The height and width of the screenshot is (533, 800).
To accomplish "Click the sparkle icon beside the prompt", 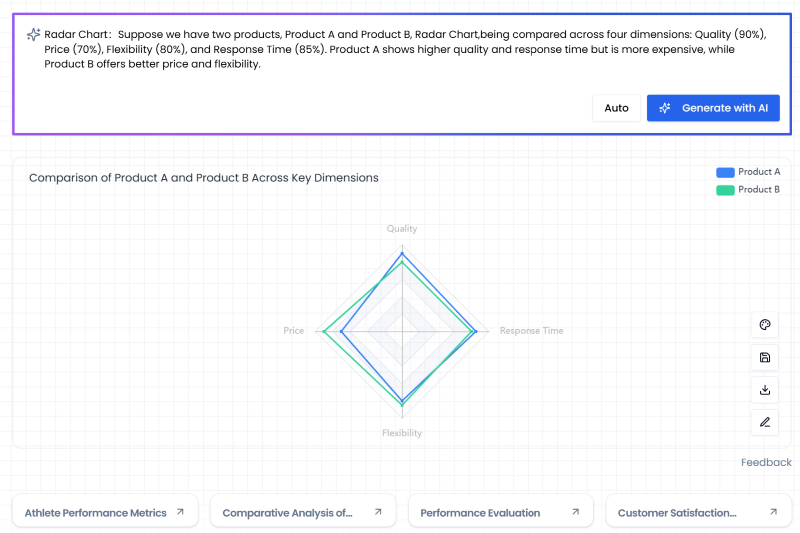I will click(x=33, y=34).
